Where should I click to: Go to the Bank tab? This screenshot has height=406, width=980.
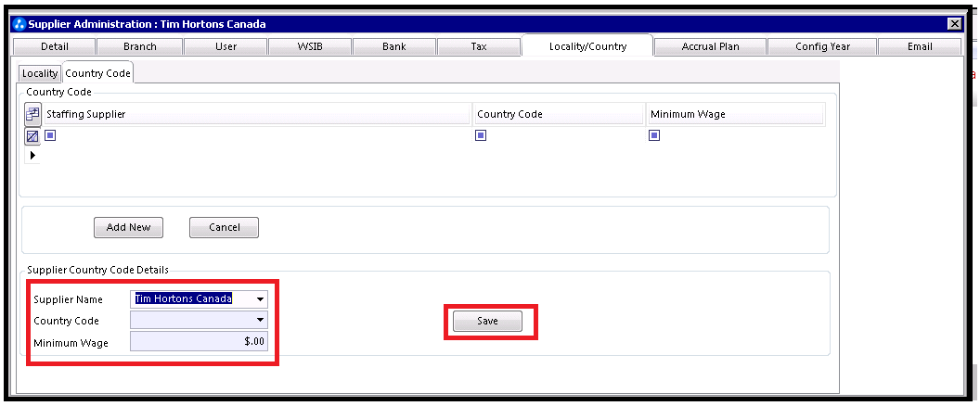pos(394,47)
